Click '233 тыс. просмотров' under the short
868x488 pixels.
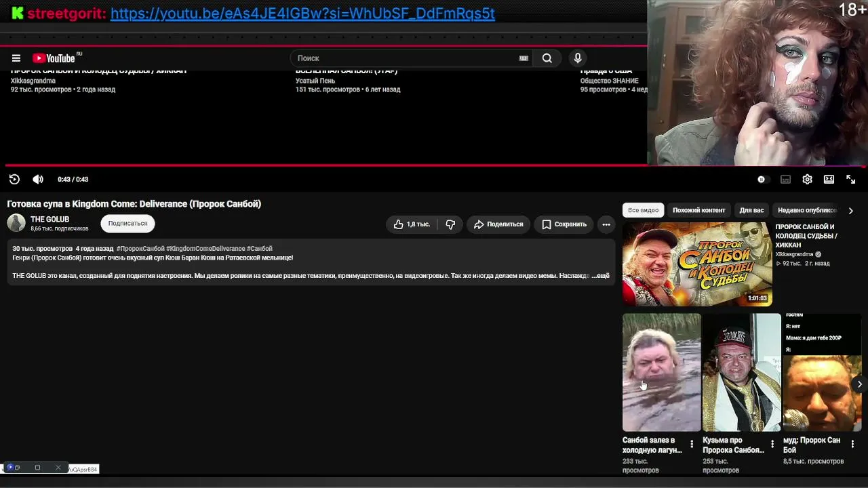click(x=641, y=466)
